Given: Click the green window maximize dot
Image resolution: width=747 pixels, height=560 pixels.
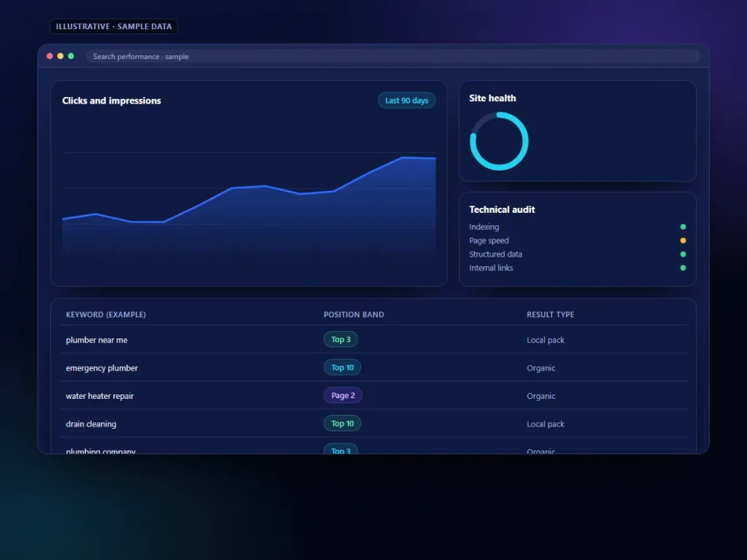Looking at the screenshot, I should point(71,56).
